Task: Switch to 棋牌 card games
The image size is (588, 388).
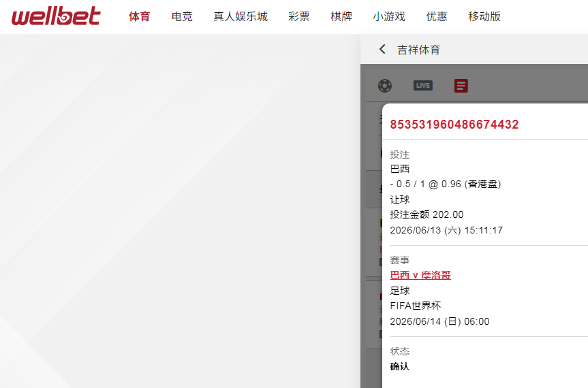Action: click(x=341, y=16)
